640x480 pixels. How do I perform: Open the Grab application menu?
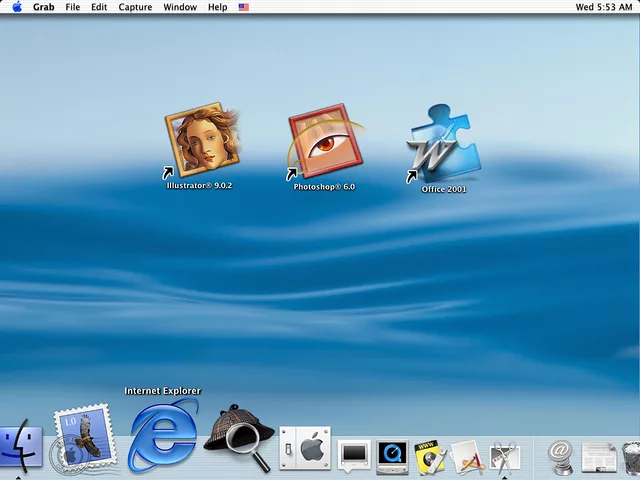(44, 7)
